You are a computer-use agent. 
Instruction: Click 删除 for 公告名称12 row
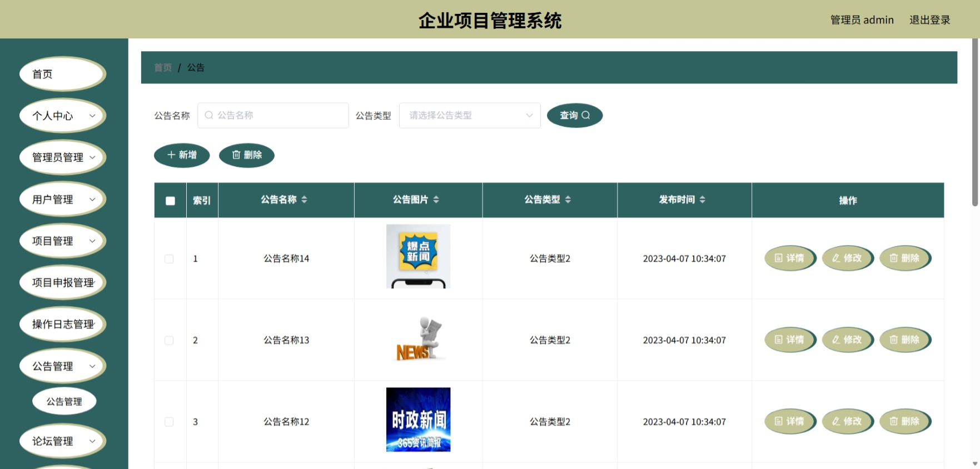[905, 421]
